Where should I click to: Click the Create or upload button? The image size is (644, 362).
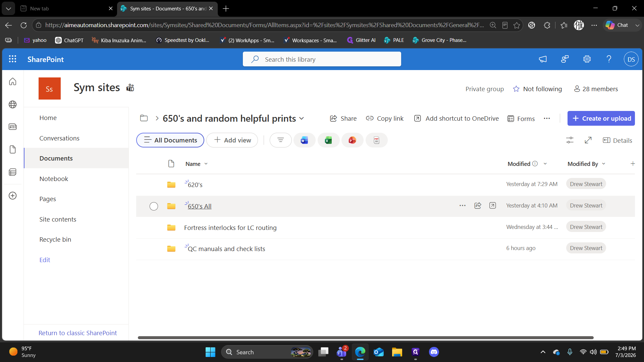click(x=601, y=118)
